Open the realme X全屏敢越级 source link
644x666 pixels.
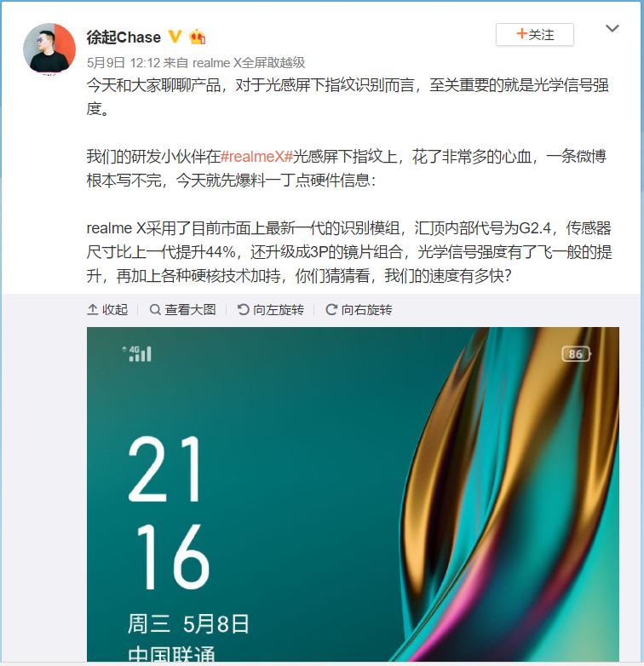pyautogui.click(x=249, y=63)
